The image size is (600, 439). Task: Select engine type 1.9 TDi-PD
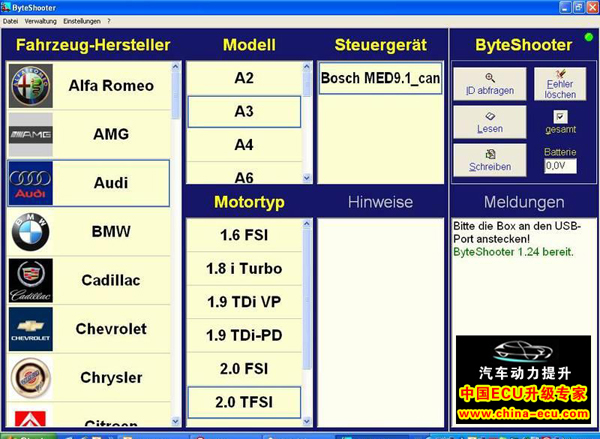(244, 336)
